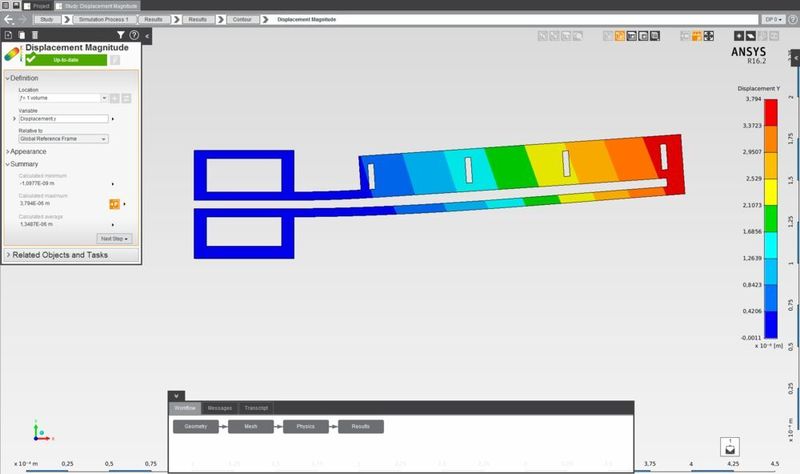Image resolution: width=800 pixels, height=474 pixels.
Task: Switch to the Workflow tab
Action: (185, 408)
